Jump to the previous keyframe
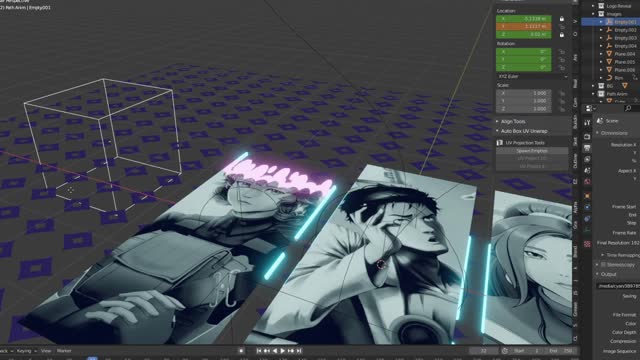The height and width of the screenshot is (360, 640). coord(267,351)
